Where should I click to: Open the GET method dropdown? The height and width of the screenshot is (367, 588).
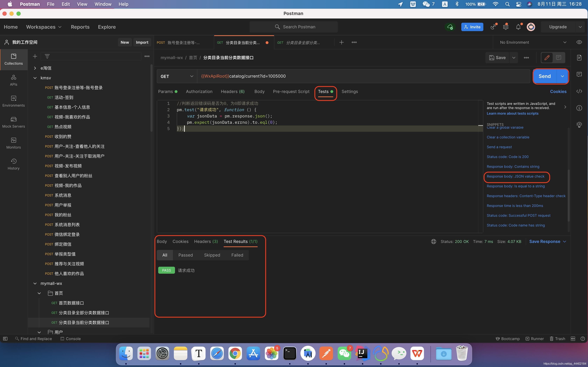click(x=177, y=76)
